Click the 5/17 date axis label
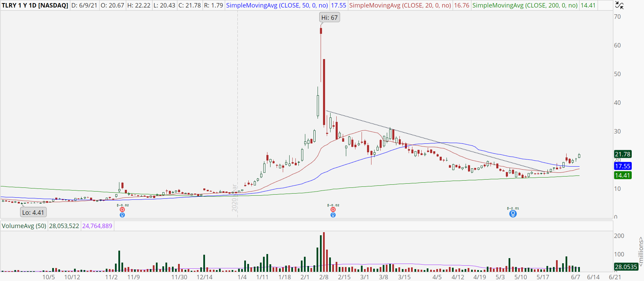 point(543,277)
